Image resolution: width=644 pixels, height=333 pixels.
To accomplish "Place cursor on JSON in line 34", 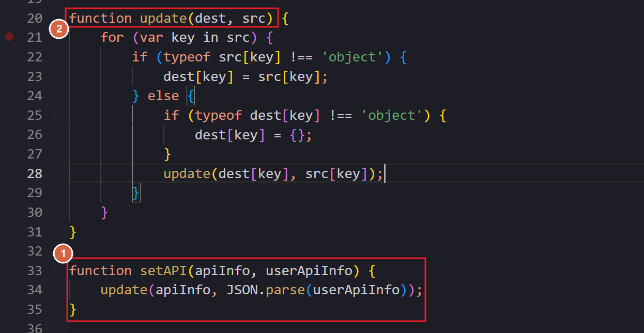I will [242, 290].
